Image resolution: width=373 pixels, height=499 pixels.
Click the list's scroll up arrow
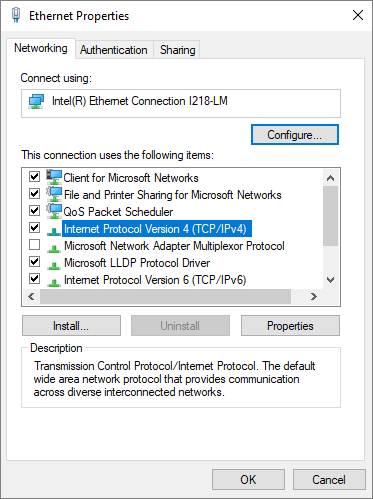point(330,178)
